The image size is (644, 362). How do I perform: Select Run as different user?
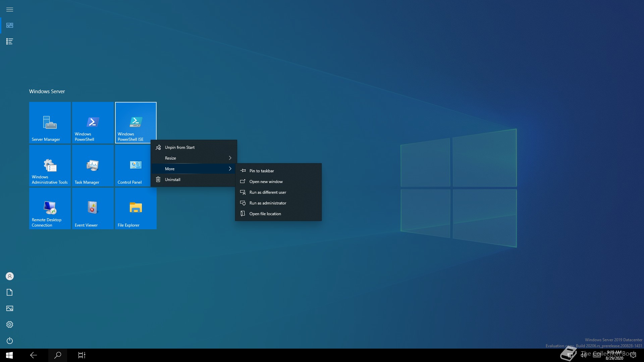(278, 192)
